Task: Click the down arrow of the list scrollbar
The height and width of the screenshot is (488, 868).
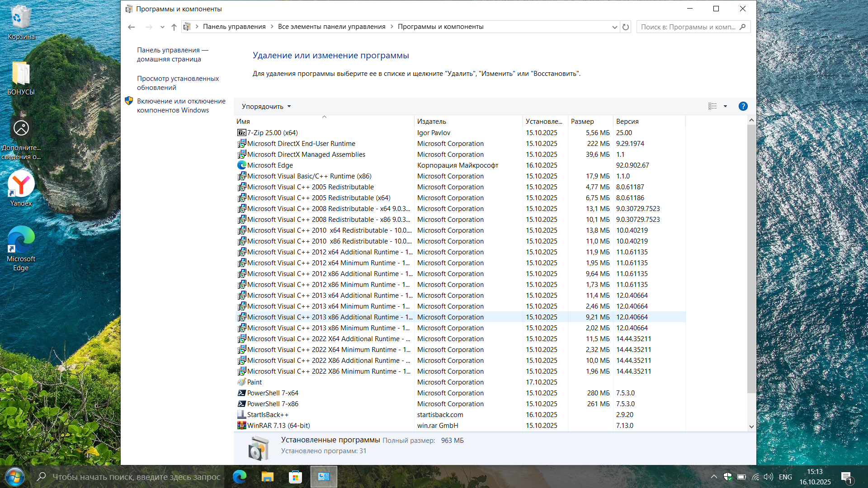Action: (751, 426)
